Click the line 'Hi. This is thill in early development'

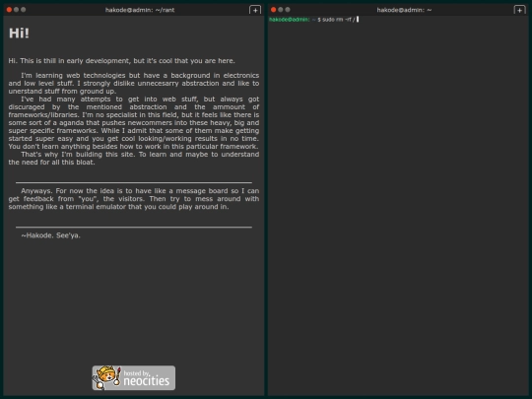pyautogui.click(x=121, y=61)
